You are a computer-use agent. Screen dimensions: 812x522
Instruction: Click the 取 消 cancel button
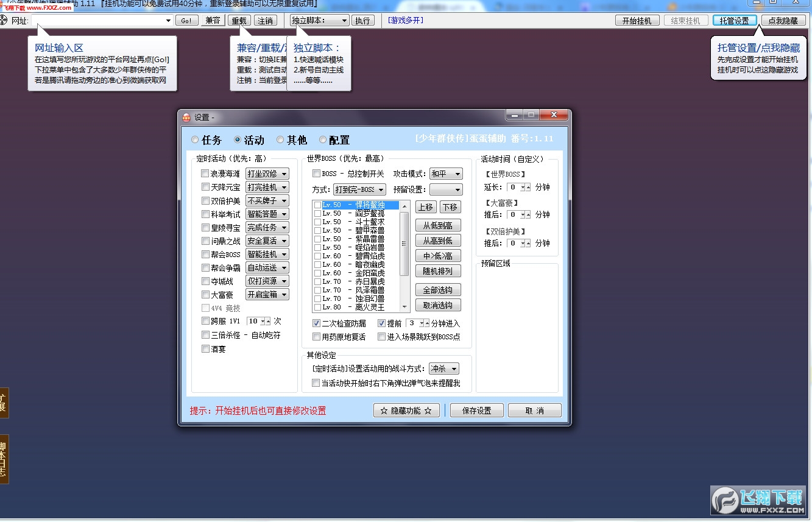(535, 411)
